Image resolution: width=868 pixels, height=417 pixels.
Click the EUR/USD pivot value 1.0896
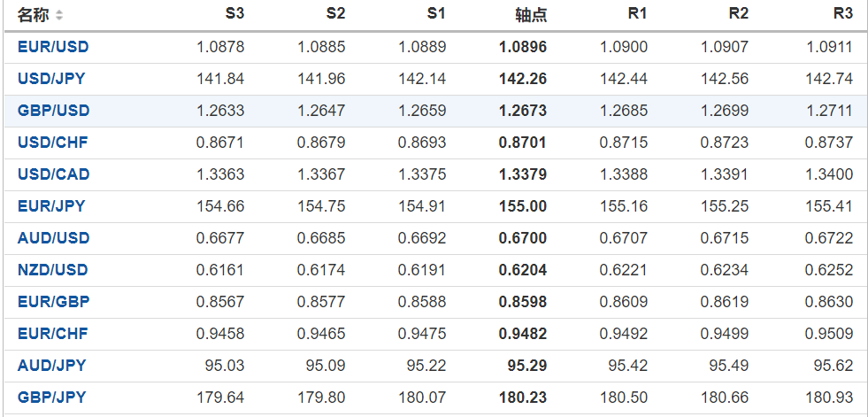[523, 47]
